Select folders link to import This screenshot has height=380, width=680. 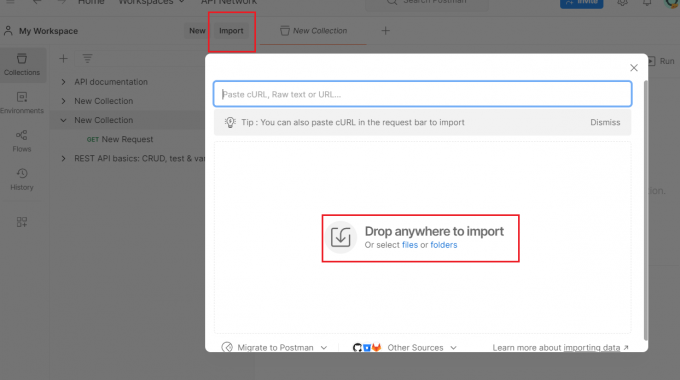[x=444, y=245]
